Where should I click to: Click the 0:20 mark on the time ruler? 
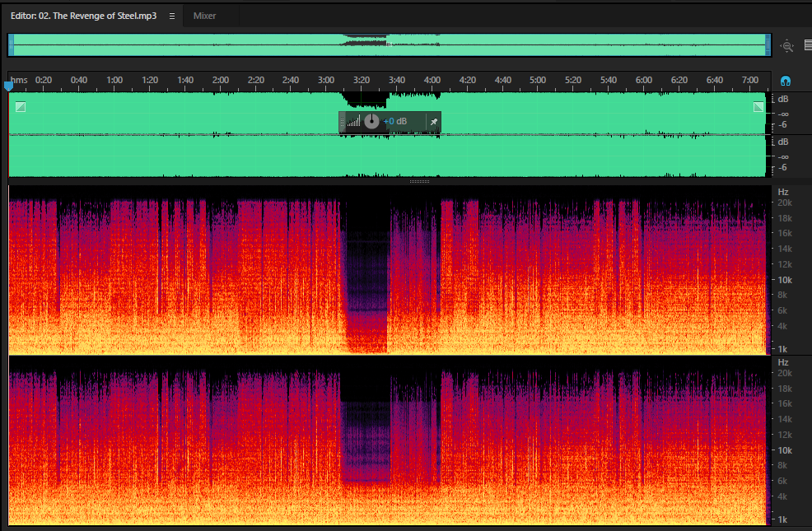pyautogui.click(x=44, y=80)
